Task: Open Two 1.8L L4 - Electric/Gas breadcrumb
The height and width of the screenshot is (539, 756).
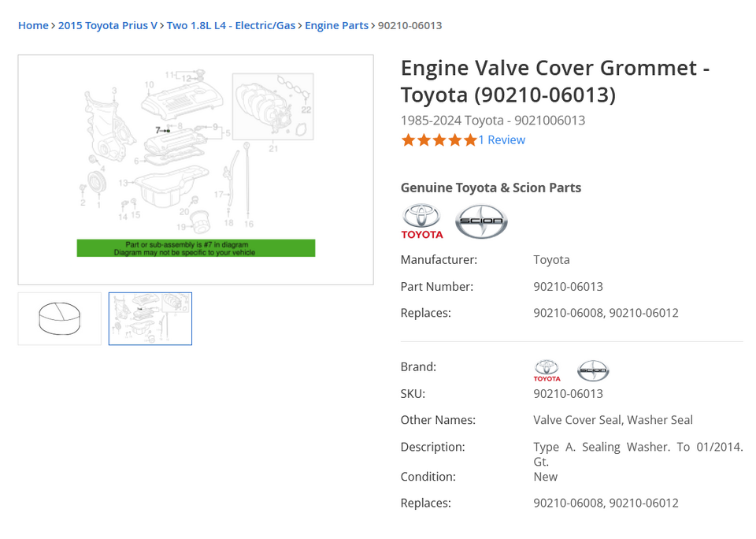Action: (231, 25)
